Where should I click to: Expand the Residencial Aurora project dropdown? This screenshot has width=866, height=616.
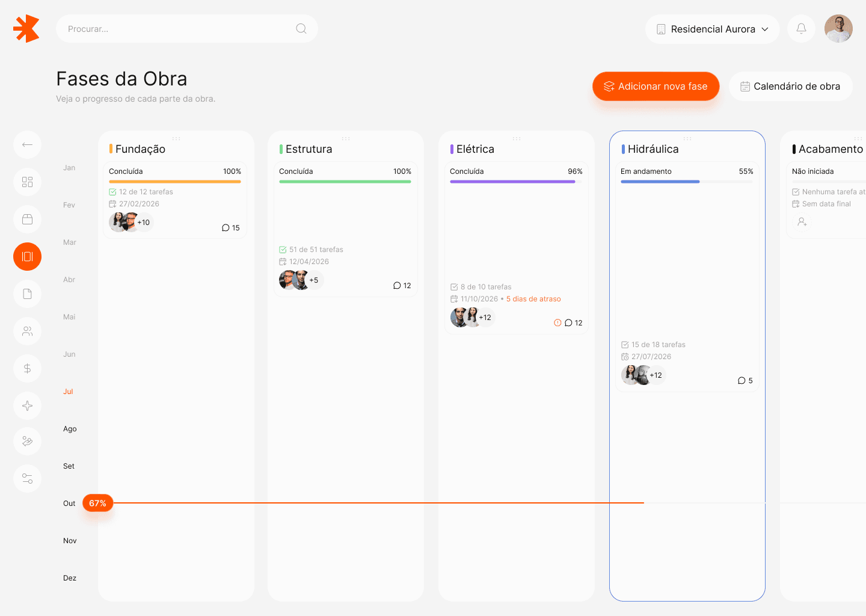click(x=712, y=29)
